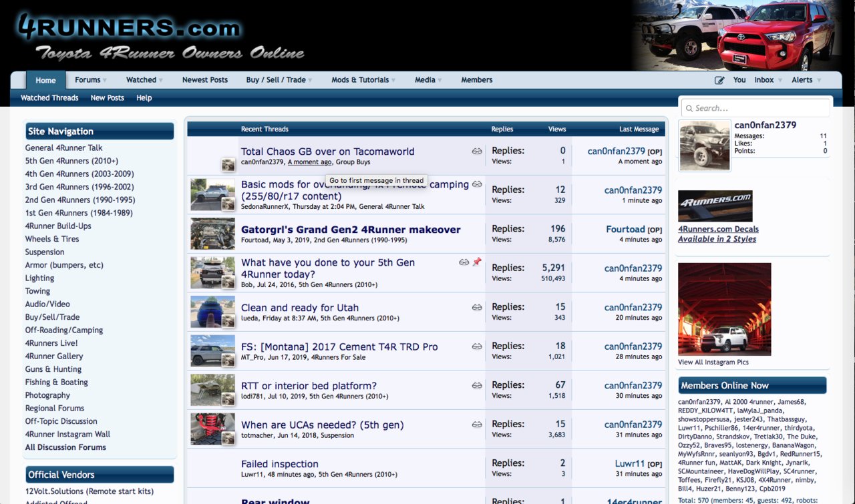Expand Mods & Tutorials dropdown arrow
Image resolution: width=855 pixels, height=504 pixels.
(x=393, y=80)
